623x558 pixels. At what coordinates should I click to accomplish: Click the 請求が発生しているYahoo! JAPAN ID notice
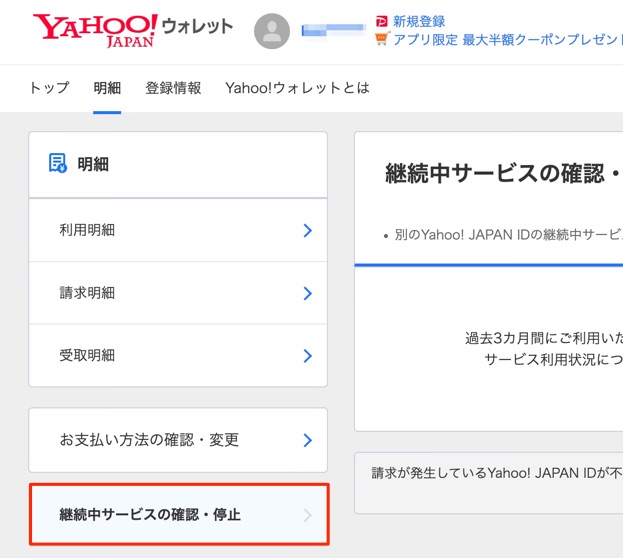coord(497,473)
